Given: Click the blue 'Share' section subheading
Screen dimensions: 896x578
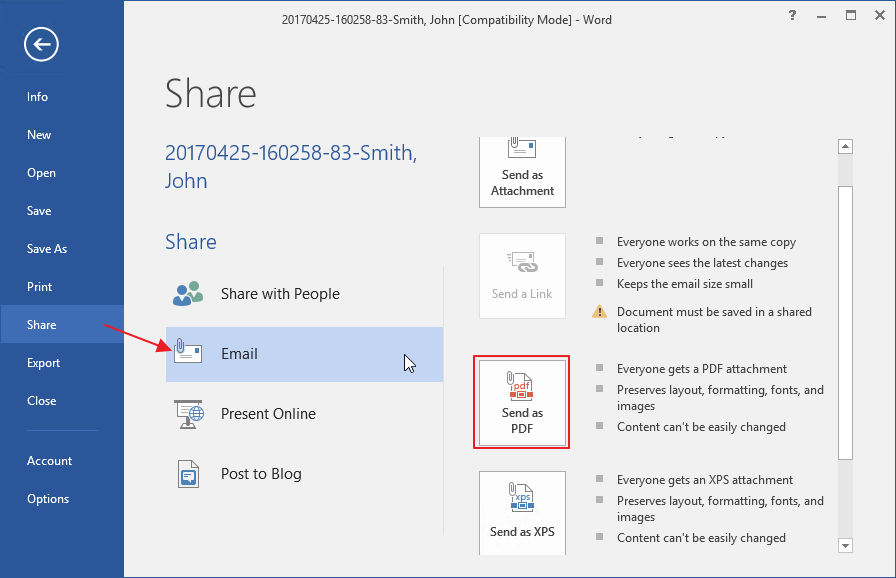Looking at the screenshot, I should click(x=190, y=242).
